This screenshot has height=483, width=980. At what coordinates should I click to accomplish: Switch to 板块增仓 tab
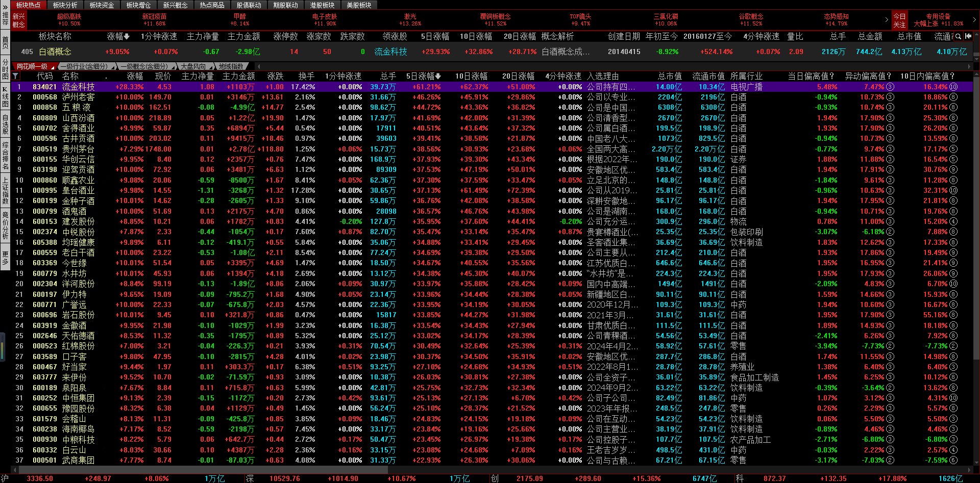point(139,5)
